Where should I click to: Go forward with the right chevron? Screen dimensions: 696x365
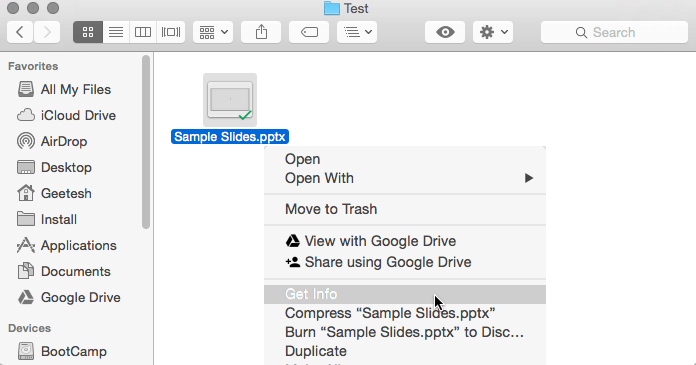47,32
